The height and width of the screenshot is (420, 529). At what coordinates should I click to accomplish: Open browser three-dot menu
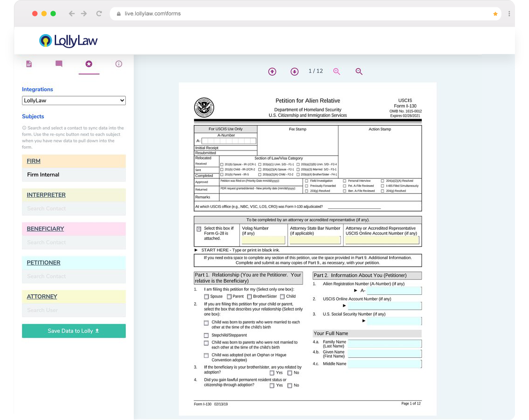tap(509, 14)
